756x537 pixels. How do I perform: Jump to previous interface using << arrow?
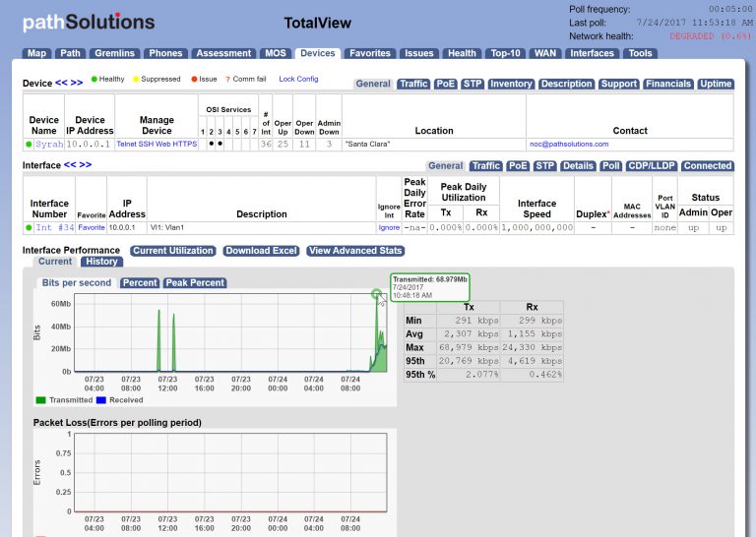coord(70,165)
